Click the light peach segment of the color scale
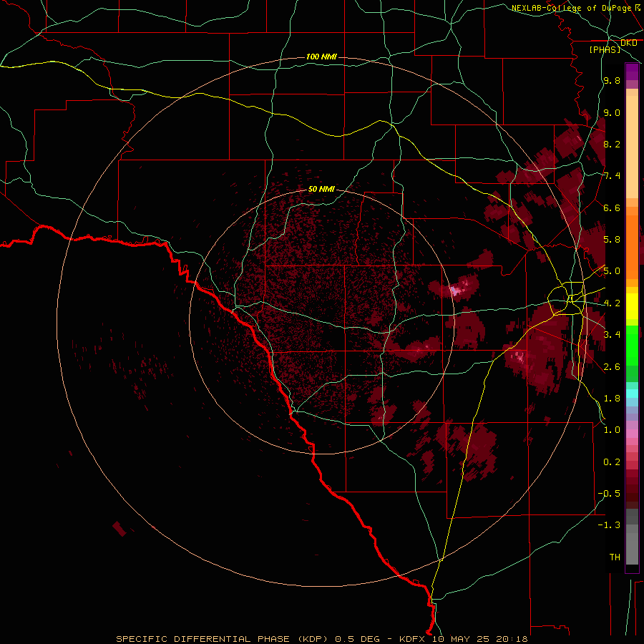 click(632, 147)
